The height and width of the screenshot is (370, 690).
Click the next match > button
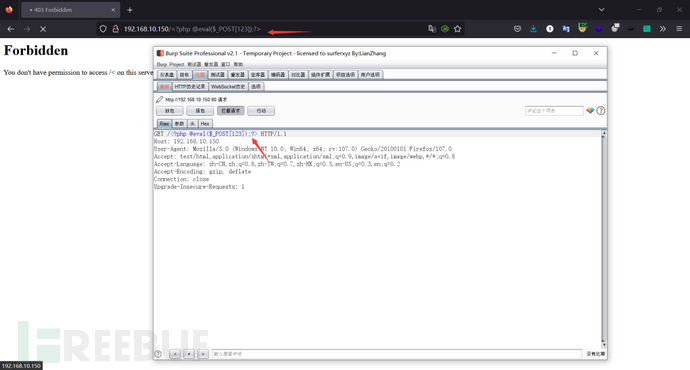click(203, 354)
